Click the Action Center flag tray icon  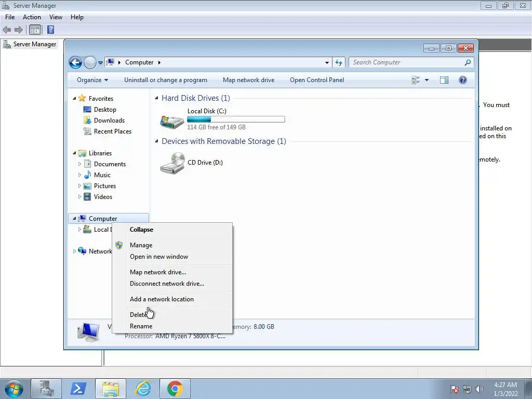(454, 389)
